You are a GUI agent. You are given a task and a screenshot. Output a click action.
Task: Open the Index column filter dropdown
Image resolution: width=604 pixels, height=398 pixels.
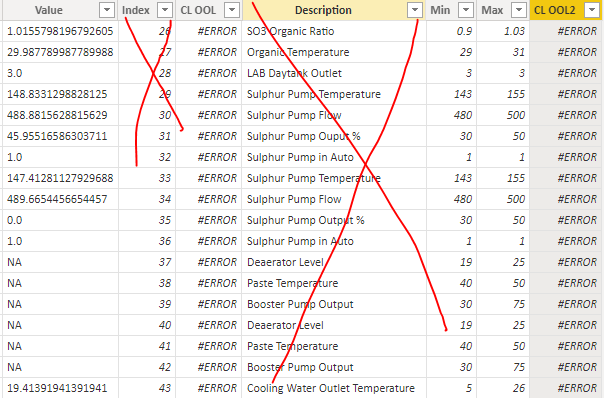point(165,10)
